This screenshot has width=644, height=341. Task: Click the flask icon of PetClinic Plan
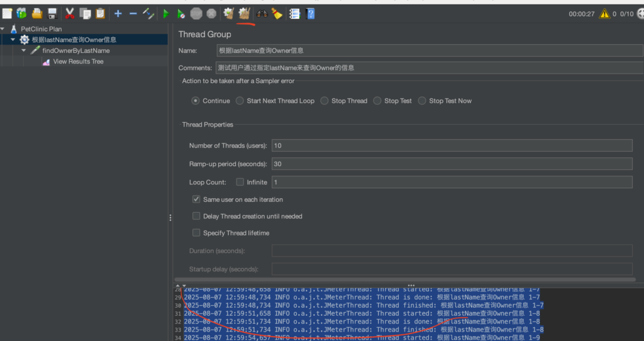(14, 29)
